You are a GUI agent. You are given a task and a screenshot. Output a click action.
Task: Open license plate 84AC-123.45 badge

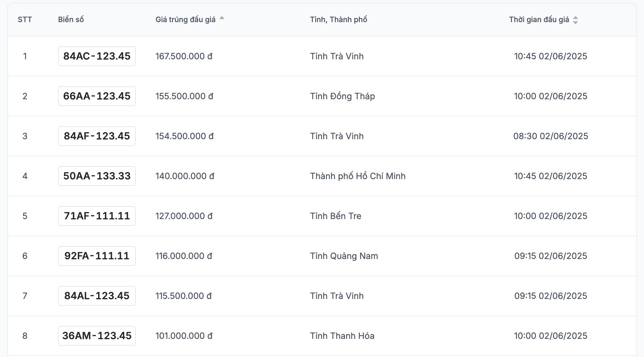(97, 56)
